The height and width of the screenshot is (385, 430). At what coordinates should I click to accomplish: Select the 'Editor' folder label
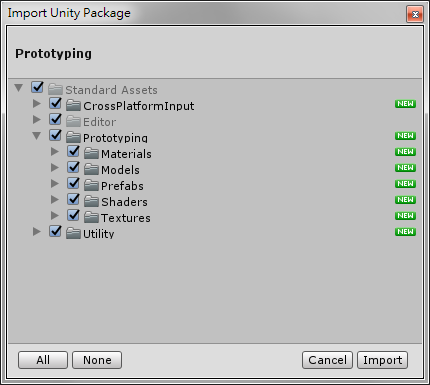[x=100, y=122]
